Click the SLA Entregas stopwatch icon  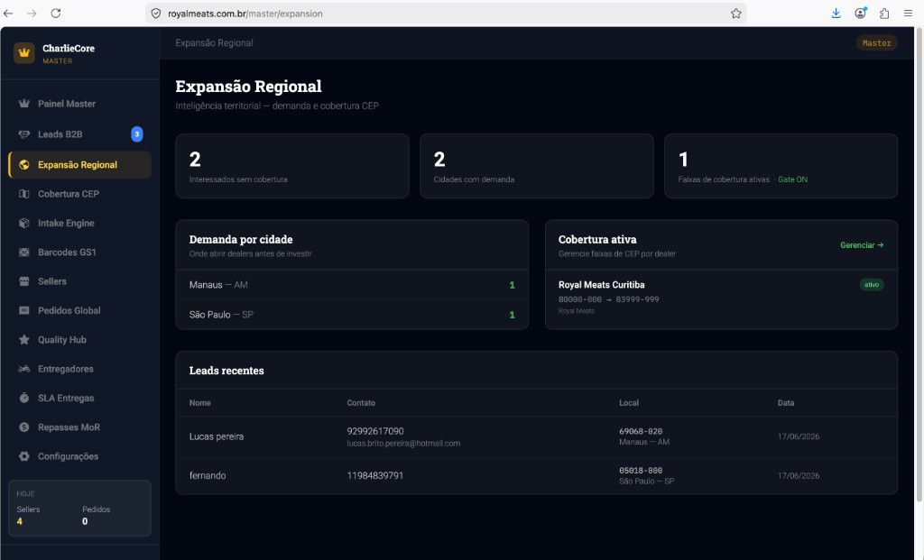click(x=24, y=398)
